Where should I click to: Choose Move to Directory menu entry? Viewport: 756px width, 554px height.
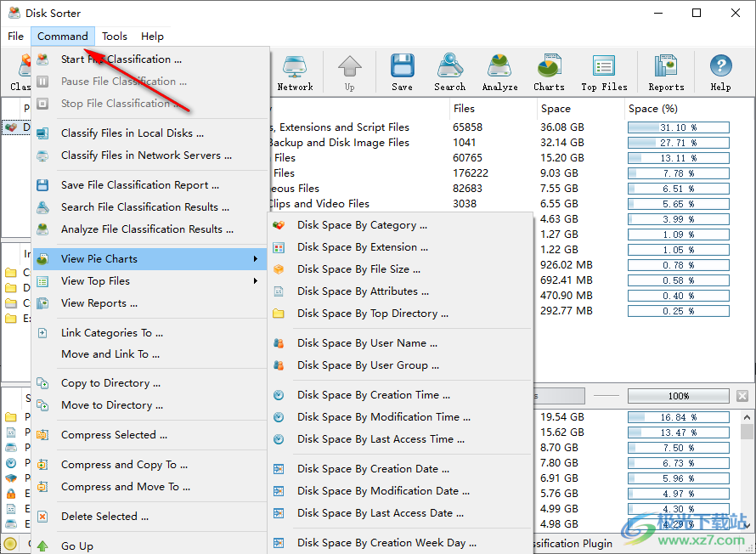(150, 405)
